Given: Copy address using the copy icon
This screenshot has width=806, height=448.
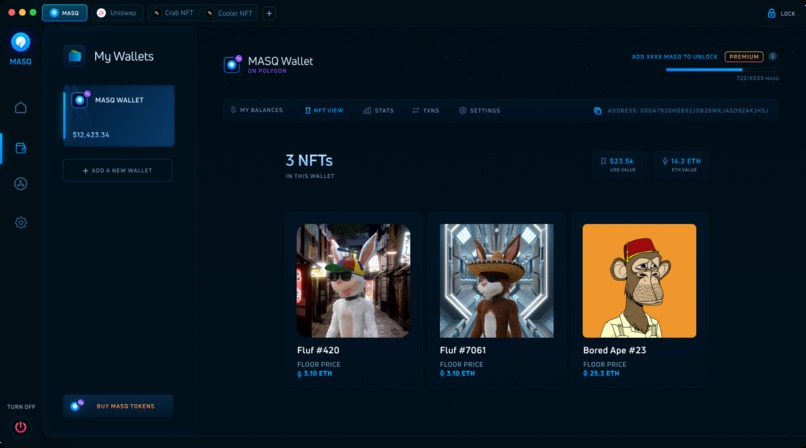Looking at the screenshot, I should pos(597,110).
